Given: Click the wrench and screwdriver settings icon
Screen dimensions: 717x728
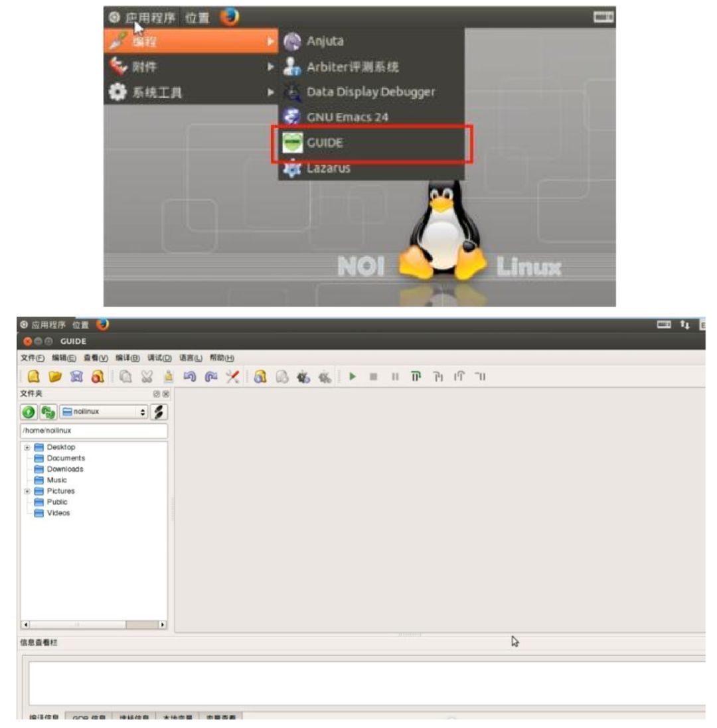Looking at the screenshot, I should click(232, 376).
